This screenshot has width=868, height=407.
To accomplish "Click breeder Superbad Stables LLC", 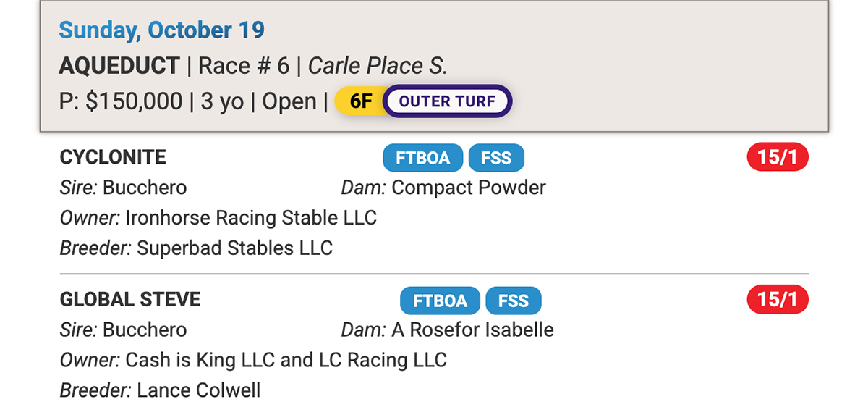I will click(x=234, y=248).
